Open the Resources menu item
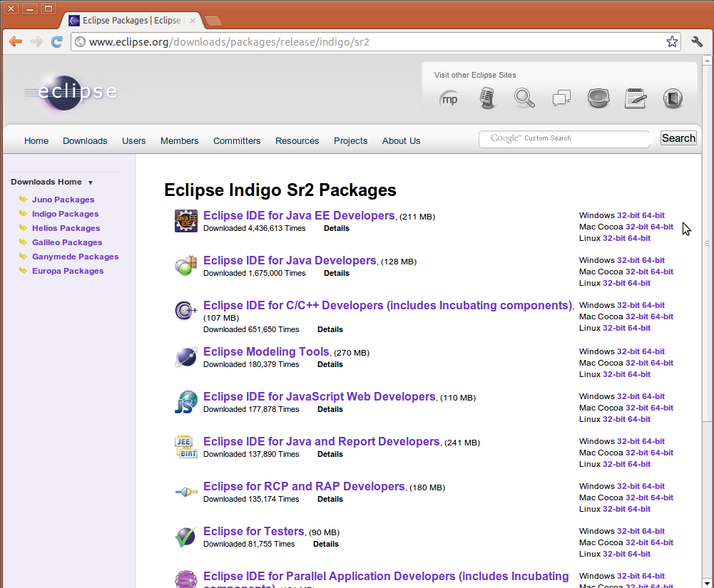This screenshot has width=714, height=588. 297,141
